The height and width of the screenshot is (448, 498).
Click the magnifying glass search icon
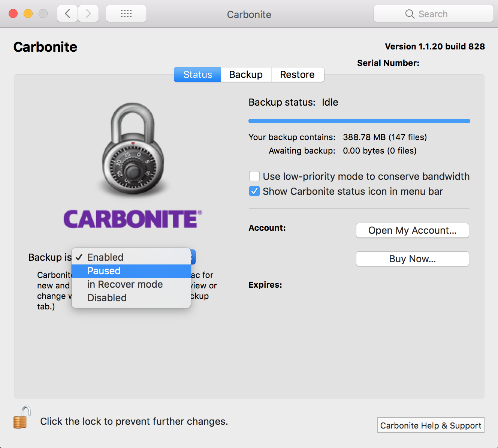[x=410, y=14]
